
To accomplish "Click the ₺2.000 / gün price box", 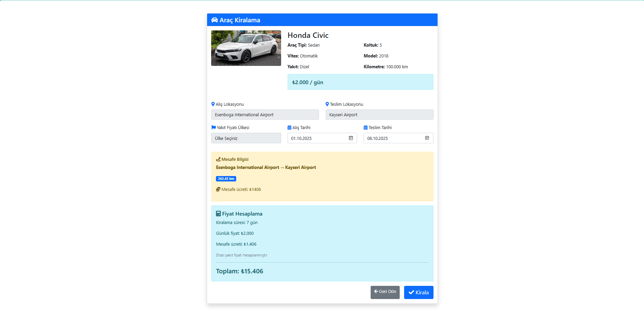I will (x=361, y=82).
